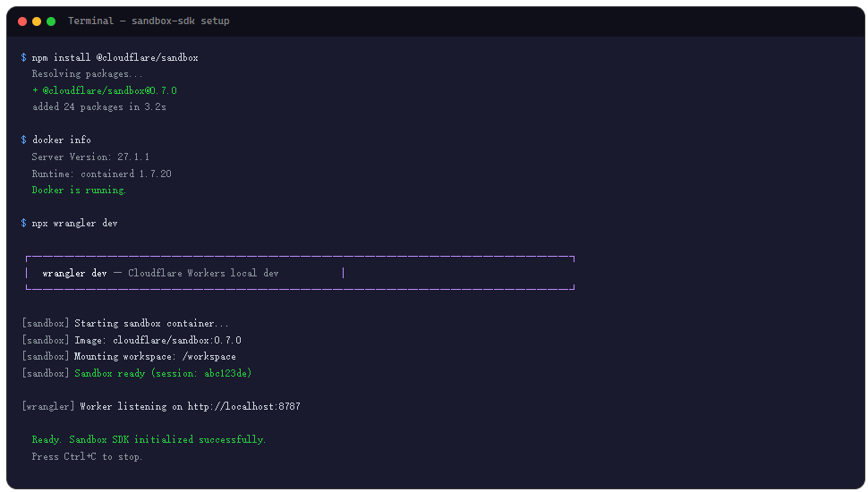Click the '[wrangler]' log prefix
The height and width of the screenshot is (492, 868).
[48, 406]
